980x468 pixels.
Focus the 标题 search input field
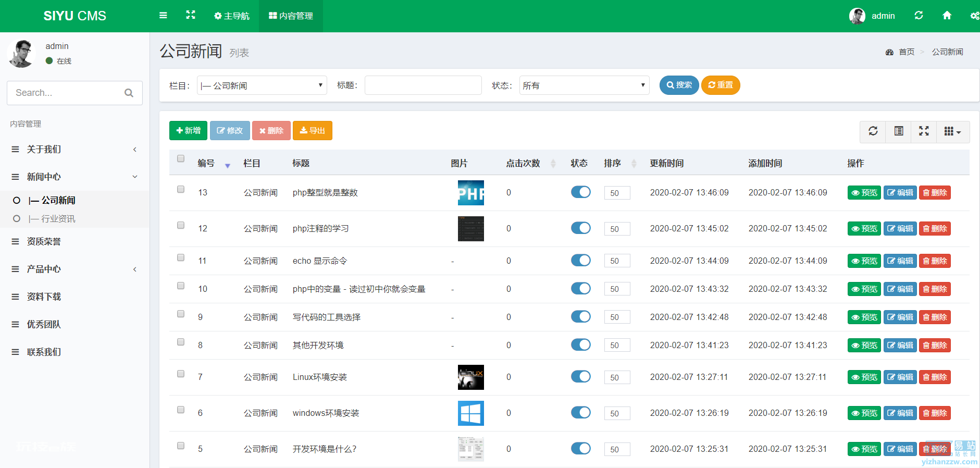tap(423, 85)
